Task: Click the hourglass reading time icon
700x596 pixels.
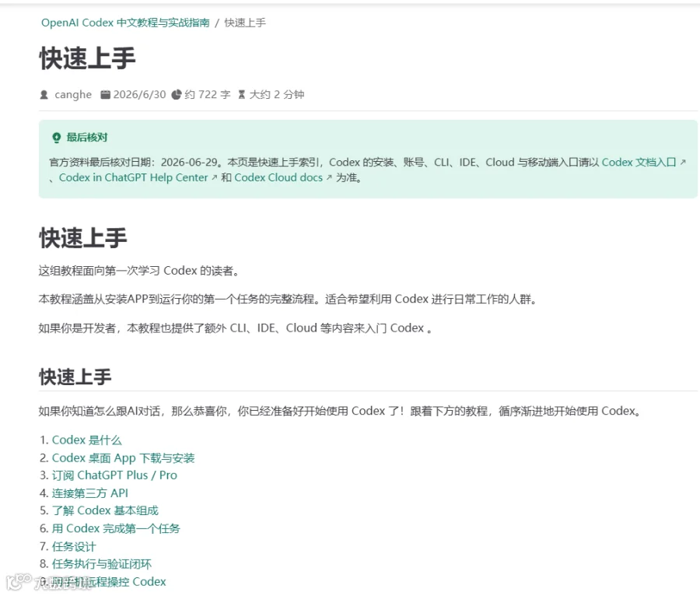Action: coord(242,95)
